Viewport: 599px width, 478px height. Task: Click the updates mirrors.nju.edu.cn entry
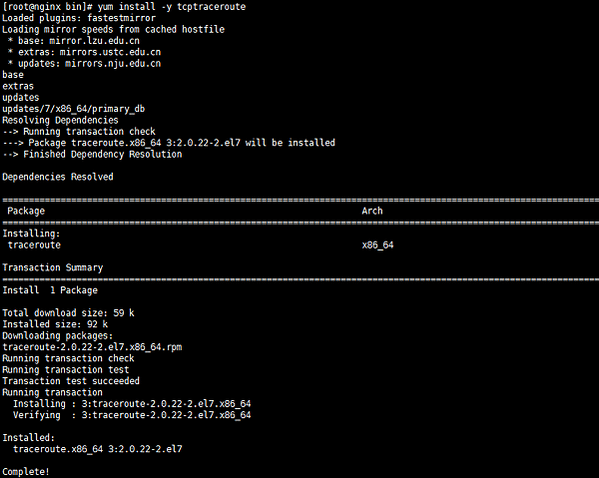point(84,63)
